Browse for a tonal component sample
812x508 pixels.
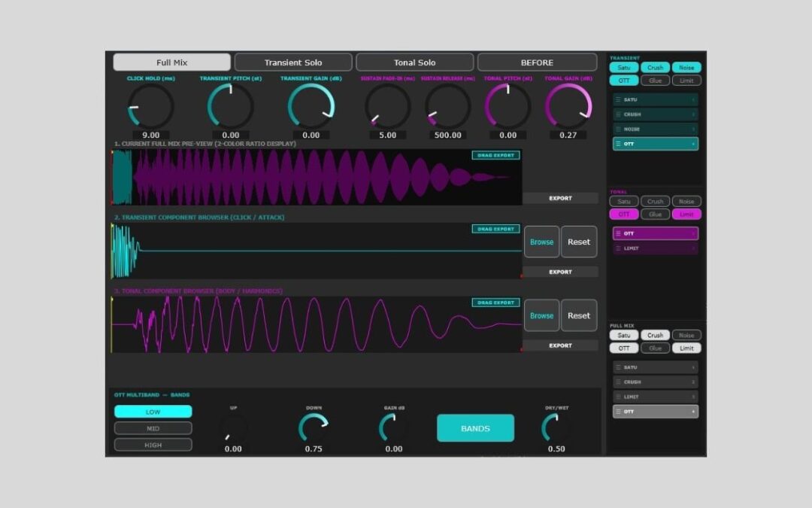point(541,315)
